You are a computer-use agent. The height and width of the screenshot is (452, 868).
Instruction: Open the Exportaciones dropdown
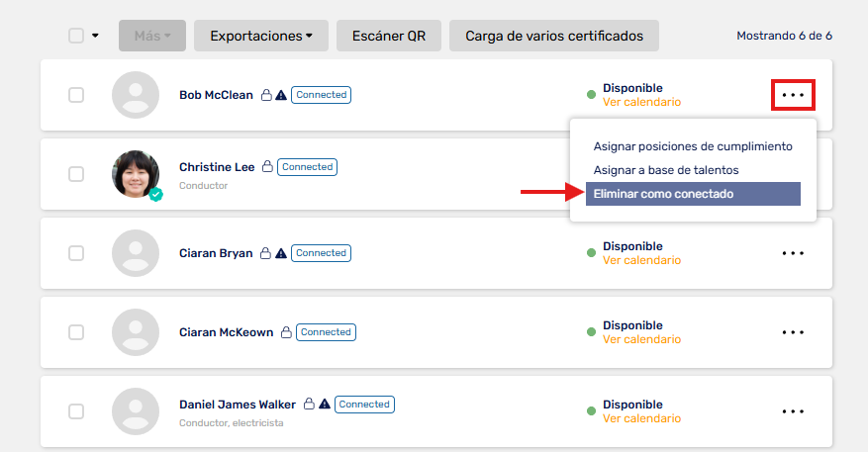tap(261, 36)
